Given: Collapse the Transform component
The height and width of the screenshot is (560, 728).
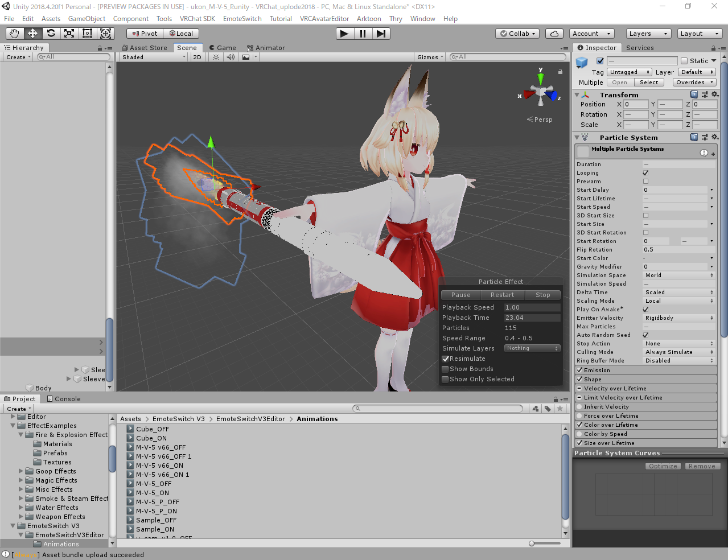Looking at the screenshot, I should pos(577,95).
